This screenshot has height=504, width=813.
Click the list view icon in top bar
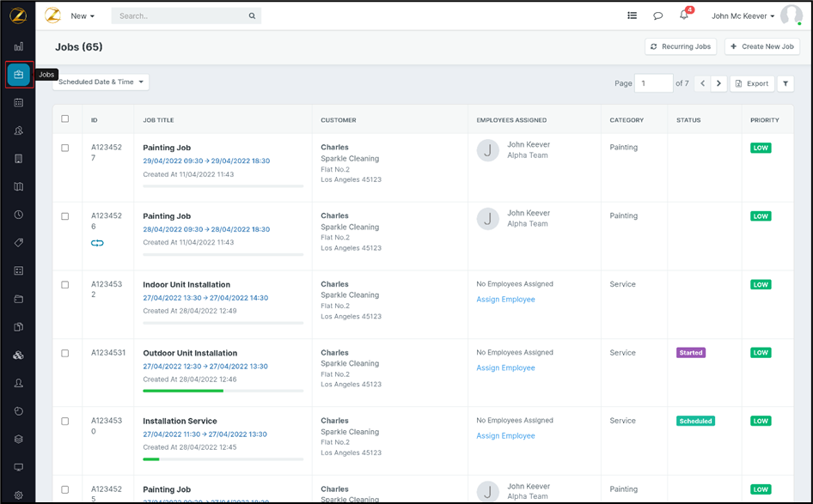pyautogui.click(x=632, y=15)
